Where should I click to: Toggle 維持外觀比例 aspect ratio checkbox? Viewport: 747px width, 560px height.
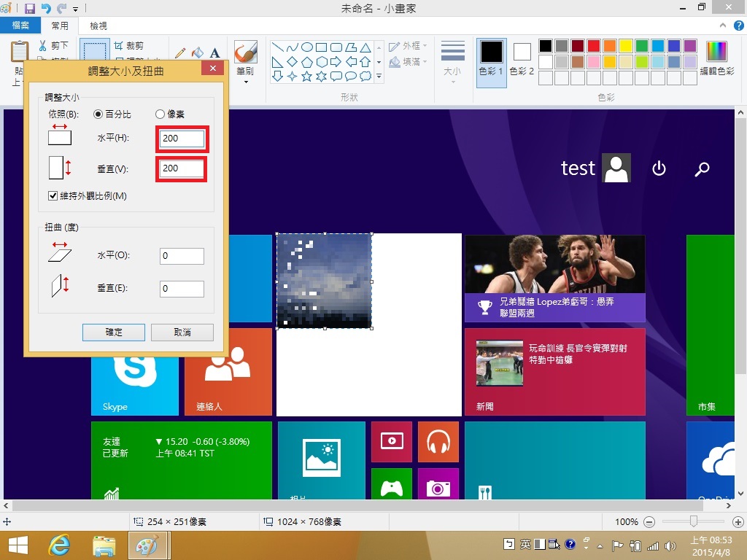(x=53, y=195)
